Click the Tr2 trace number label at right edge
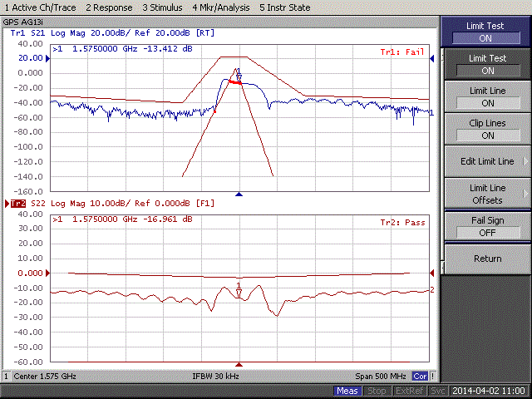The image size is (532, 399). 432,289
